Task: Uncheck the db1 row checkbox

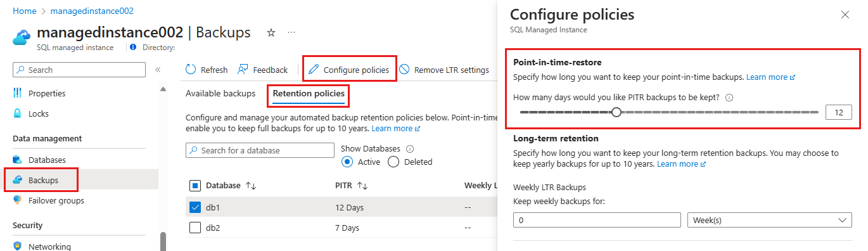Action: pyautogui.click(x=196, y=207)
